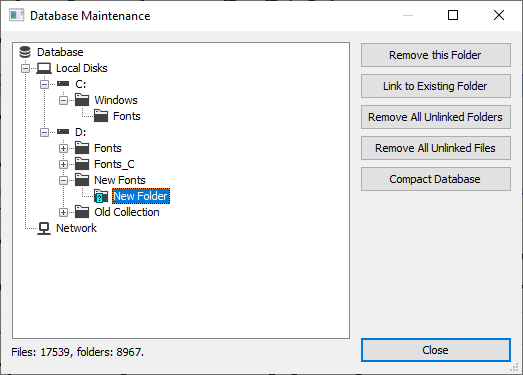Image resolution: width=523 pixels, height=375 pixels.
Task: Click the Windows folder icon
Action: click(82, 100)
